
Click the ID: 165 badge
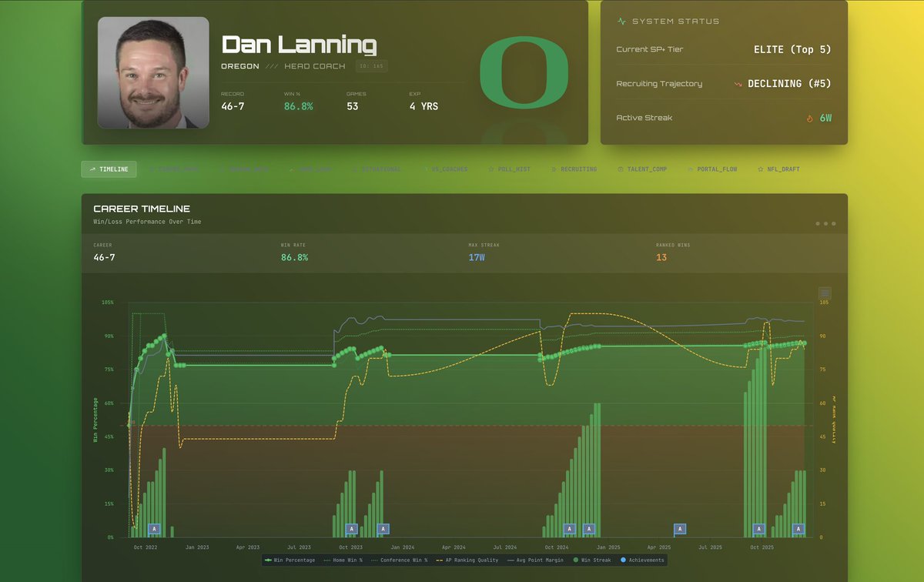[x=373, y=66]
